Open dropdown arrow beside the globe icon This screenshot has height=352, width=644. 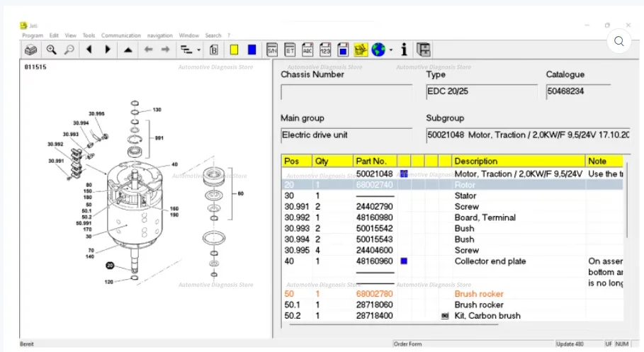[391, 50]
